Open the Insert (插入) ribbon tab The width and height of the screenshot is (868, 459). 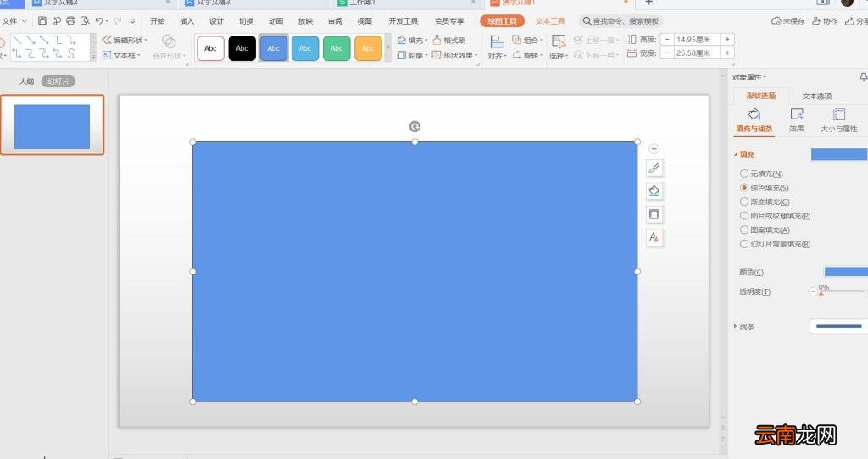pos(187,21)
